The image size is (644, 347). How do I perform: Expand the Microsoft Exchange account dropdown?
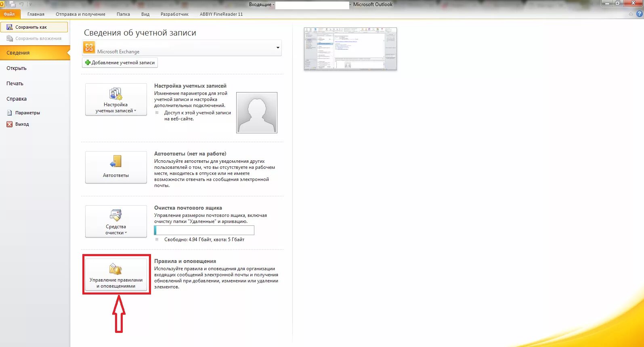[x=278, y=48]
